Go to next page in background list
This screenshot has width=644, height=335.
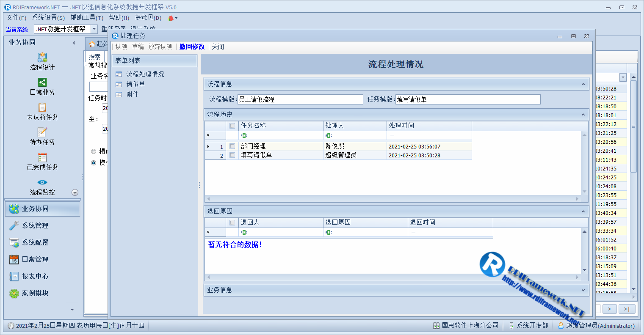[x=609, y=309]
